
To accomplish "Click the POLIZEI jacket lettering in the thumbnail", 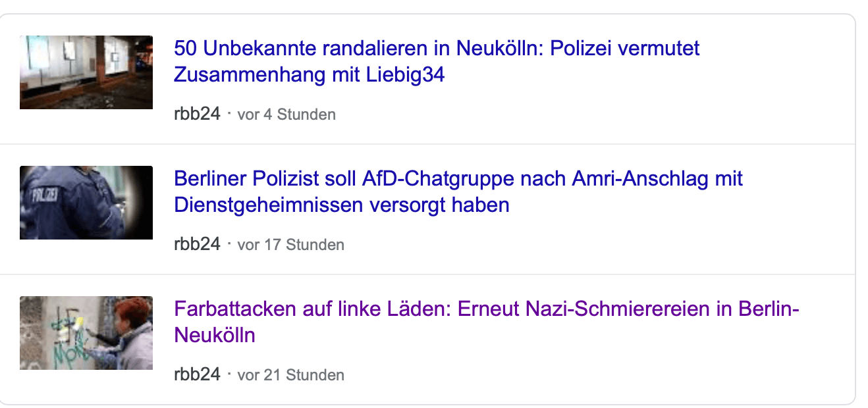I will point(42,195).
